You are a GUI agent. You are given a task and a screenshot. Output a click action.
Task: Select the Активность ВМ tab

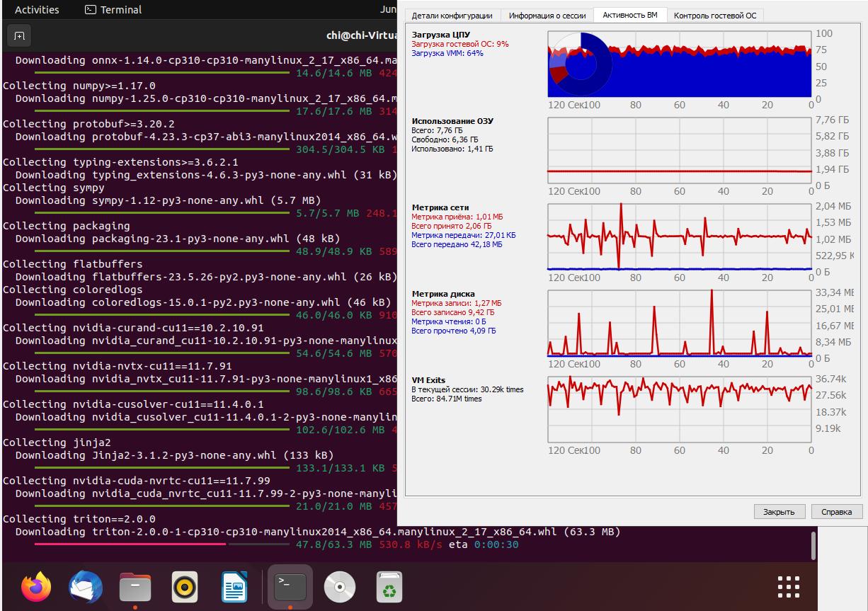[x=629, y=16]
